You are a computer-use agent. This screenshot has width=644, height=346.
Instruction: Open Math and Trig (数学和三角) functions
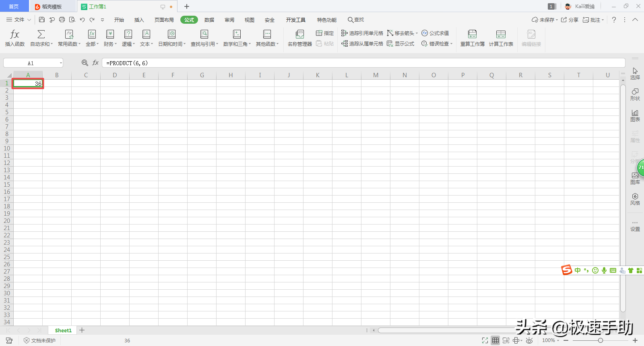(237, 38)
